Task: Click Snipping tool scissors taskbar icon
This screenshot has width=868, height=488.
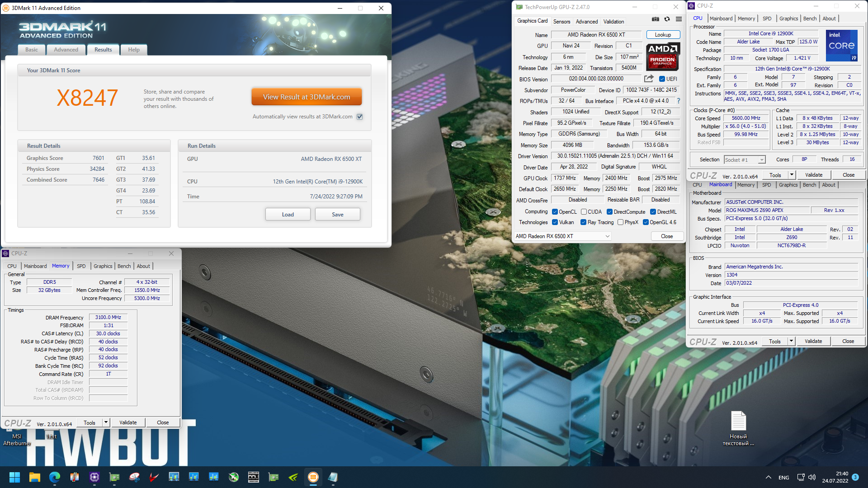Action: click(134, 477)
